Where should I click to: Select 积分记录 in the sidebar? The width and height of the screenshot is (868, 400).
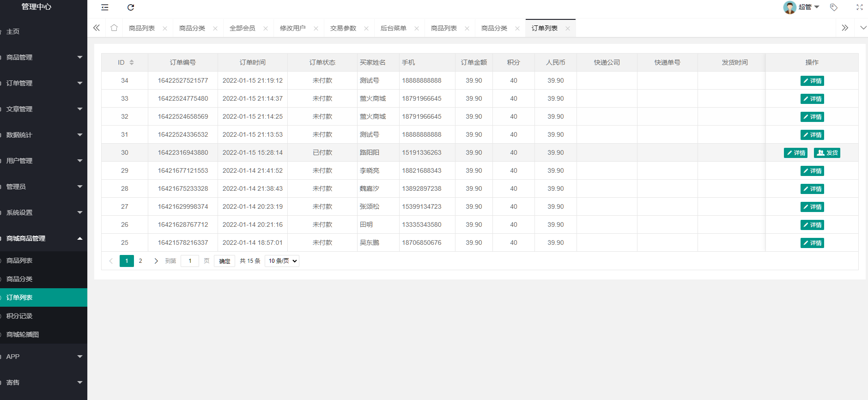click(x=19, y=316)
